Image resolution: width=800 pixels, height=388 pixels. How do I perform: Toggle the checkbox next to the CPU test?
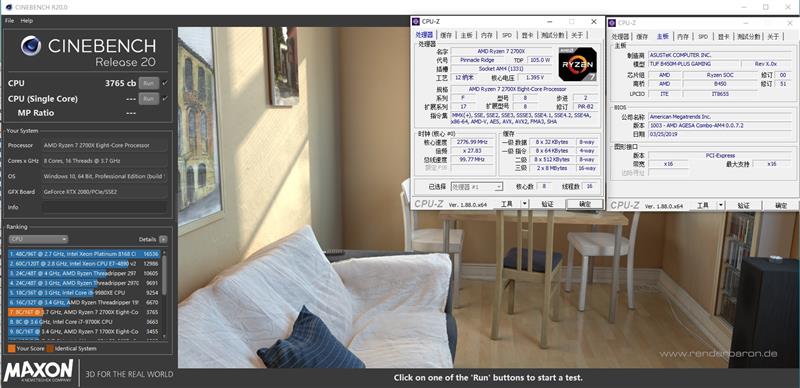click(x=164, y=83)
